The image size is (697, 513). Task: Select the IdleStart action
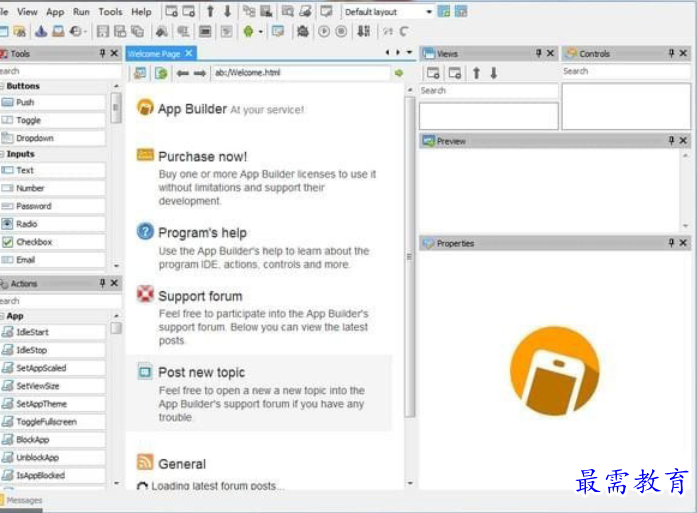53,332
